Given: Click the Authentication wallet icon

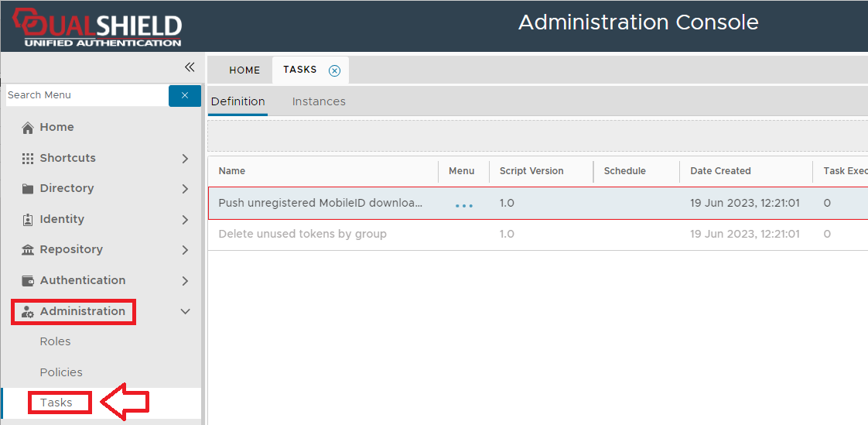Looking at the screenshot, I should click(x=28, y=281).
